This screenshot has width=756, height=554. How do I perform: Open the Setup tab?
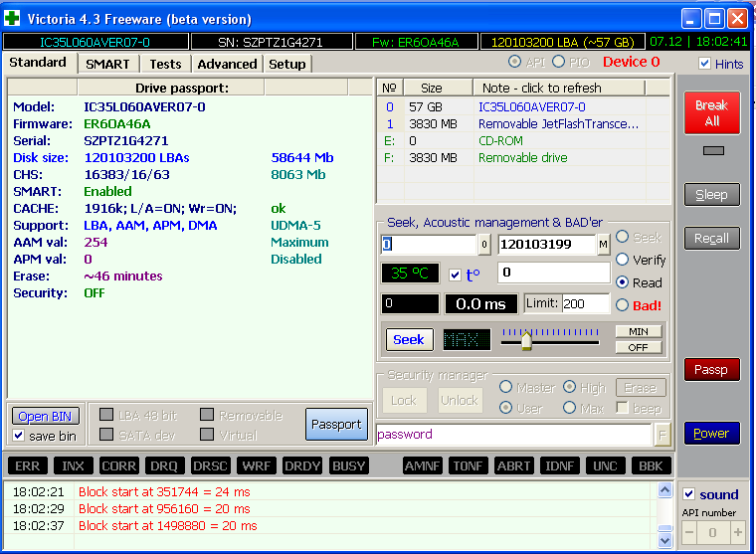[287, 64]
